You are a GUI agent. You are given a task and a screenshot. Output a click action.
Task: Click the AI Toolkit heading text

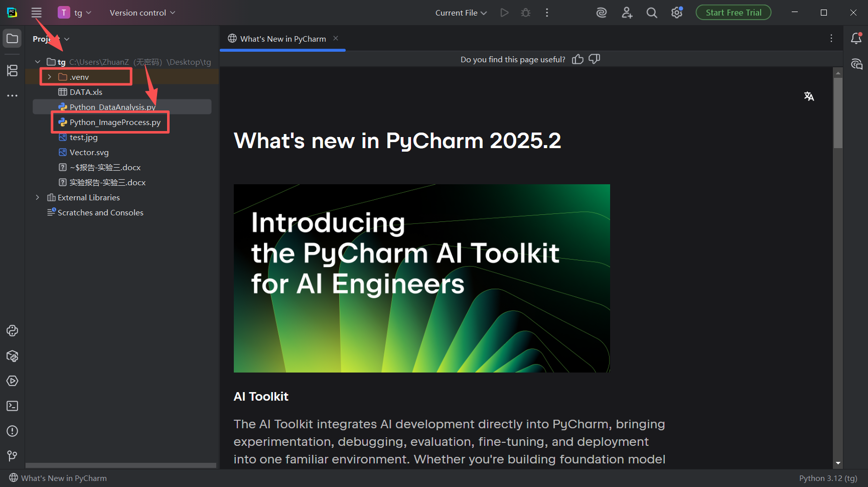pyautogui.click(x=261, y=397)
